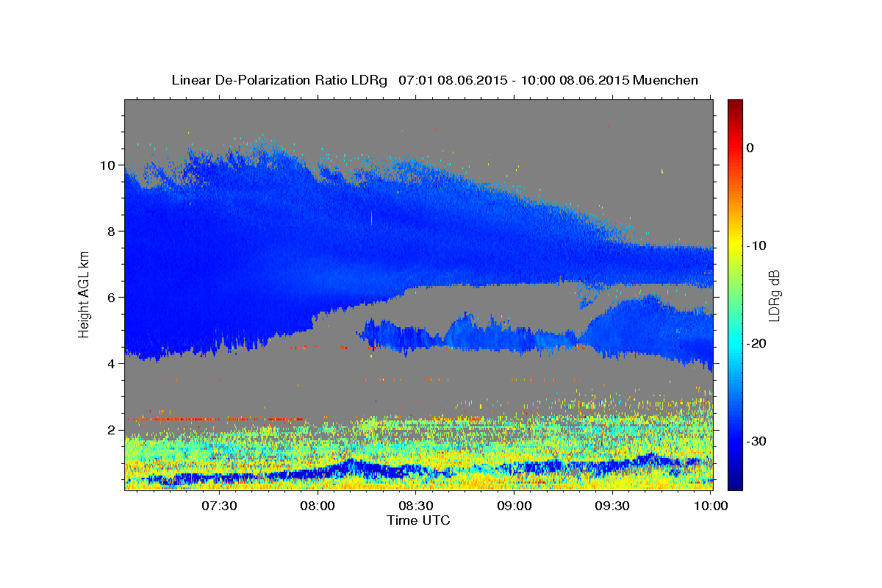Click the 'Time UTC' x-axis label
The image size is (882, 588).
click(418, 520)
